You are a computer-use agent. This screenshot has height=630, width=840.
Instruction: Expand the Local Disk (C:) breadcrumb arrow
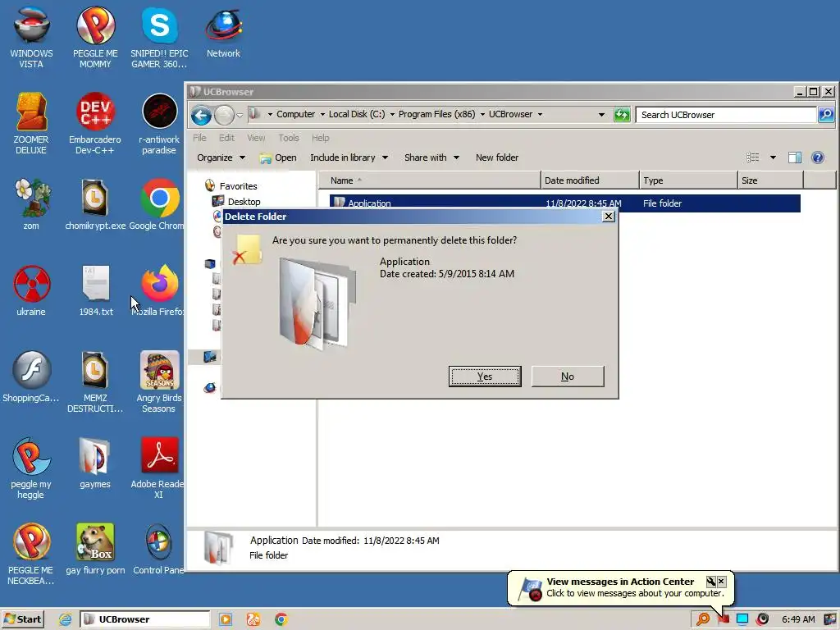tap(392, 115)
